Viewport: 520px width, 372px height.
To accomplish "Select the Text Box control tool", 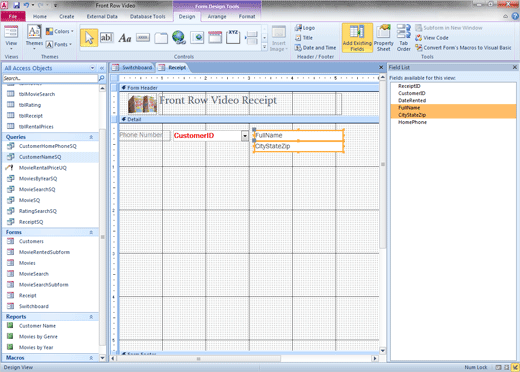I will pos(107,38).
